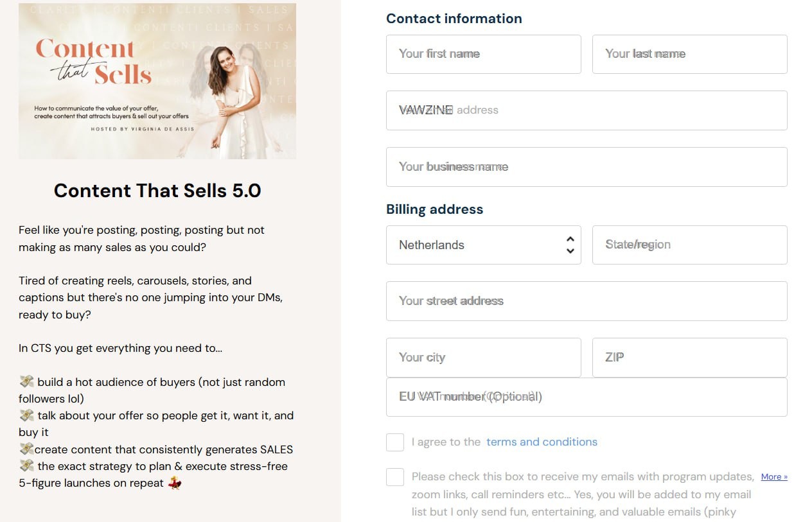Click the money emoji beside "the exact strategy"

26,465
